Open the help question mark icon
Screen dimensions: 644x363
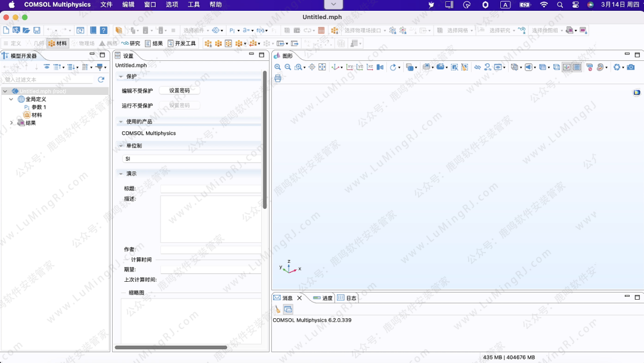pyautogui.click(x=104, y=30)
